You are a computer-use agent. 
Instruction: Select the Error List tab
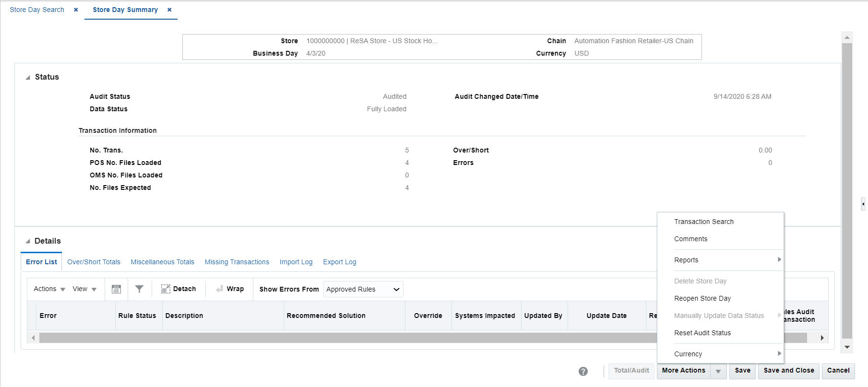pyautogui.click(x=41, y=262)
